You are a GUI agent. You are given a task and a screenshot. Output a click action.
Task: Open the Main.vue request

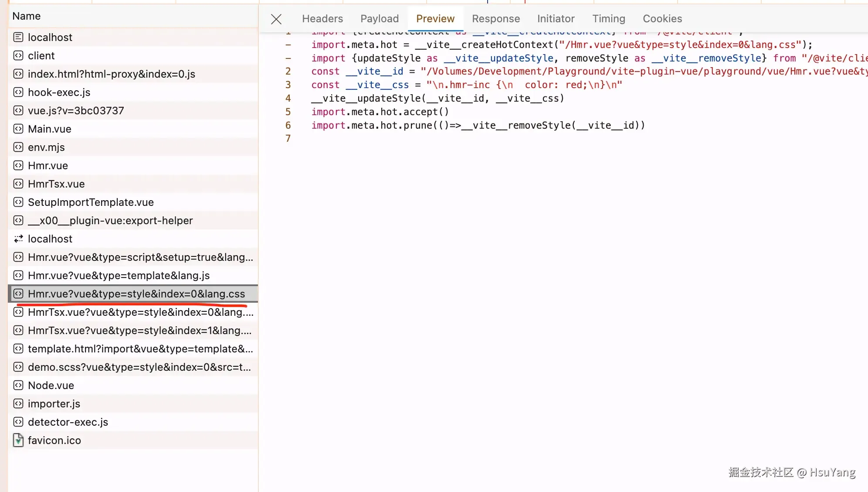pos(133,129)
